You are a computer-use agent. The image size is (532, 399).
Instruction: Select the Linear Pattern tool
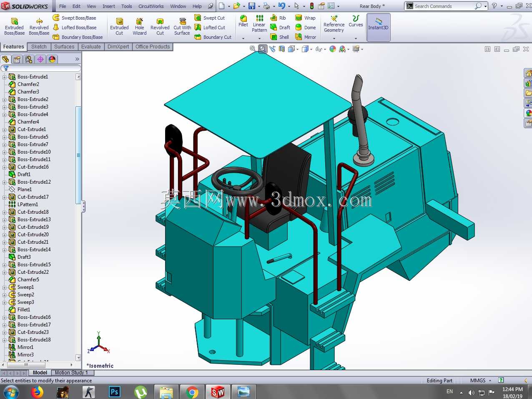point(259,23)
